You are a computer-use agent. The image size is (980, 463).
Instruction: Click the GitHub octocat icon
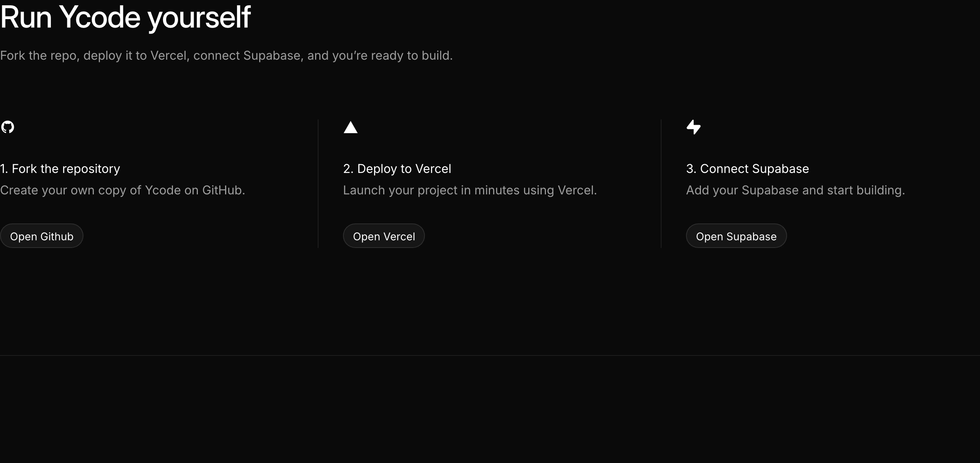coord(8,127)
